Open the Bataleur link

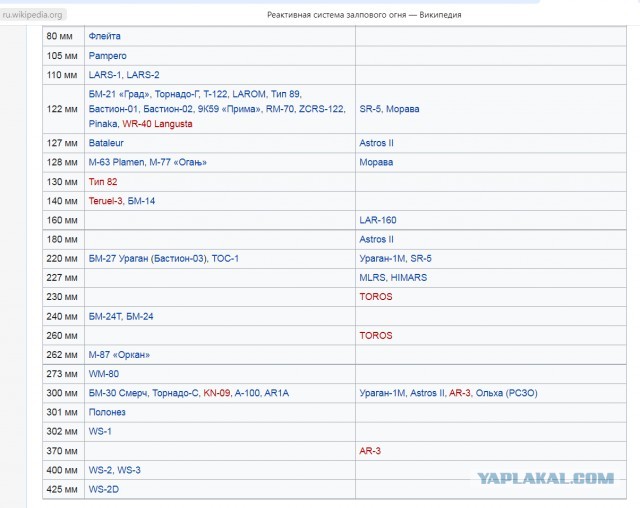click(x=106, y=143)
